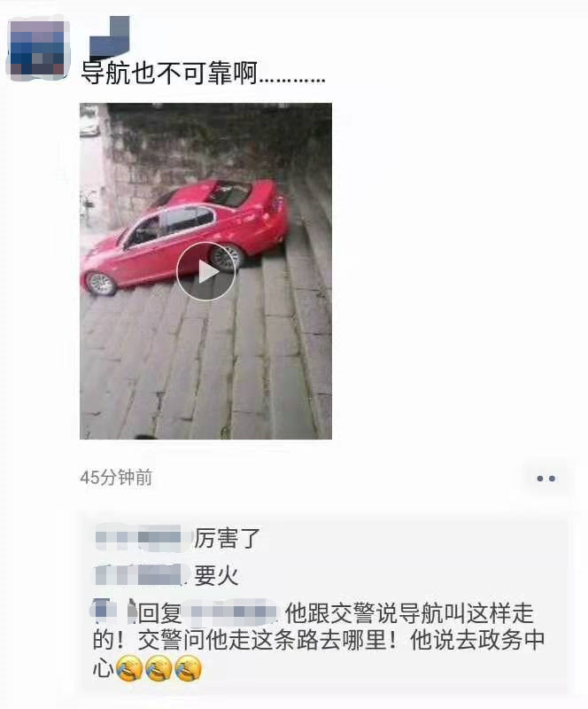Select the long comment about 交警 and 导航
Viewport: 588px width, 709px height.
[319, 641]
